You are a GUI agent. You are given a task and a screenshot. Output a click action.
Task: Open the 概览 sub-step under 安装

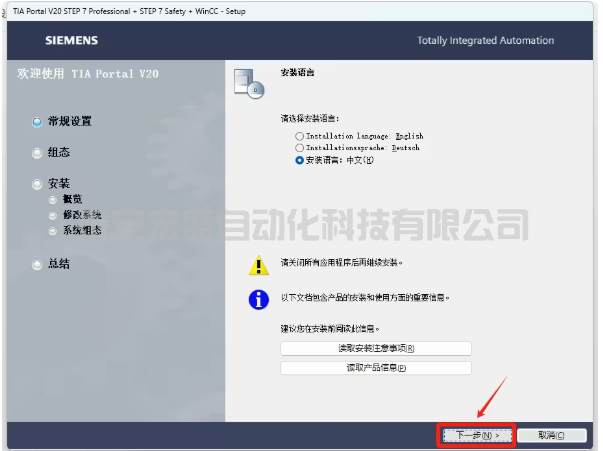coord(72,199)
